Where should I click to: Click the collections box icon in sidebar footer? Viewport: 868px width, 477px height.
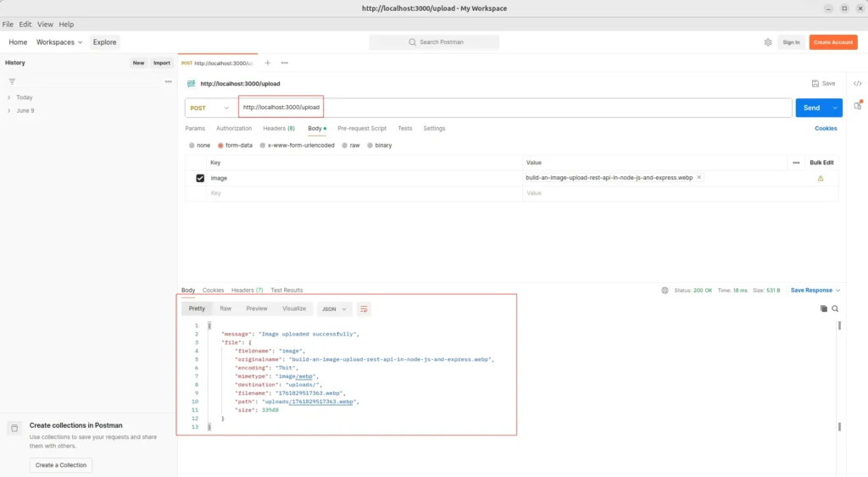pos(14,428)
